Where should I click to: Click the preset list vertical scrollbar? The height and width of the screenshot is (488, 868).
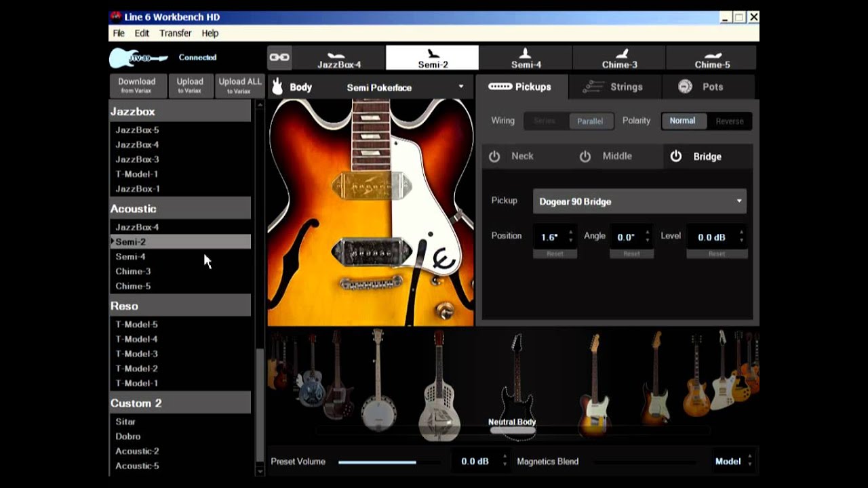(x=260, y=407)
